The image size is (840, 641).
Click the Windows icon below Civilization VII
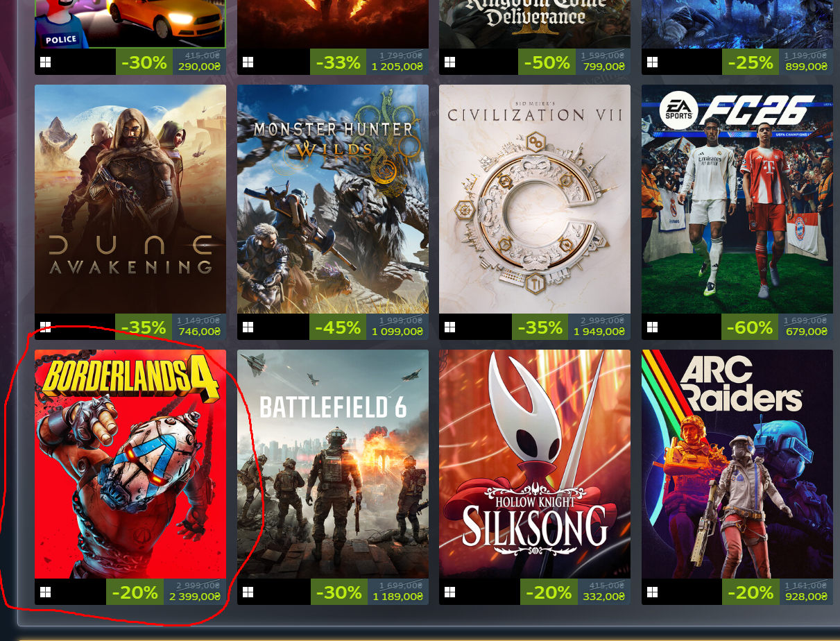[449, 327]
